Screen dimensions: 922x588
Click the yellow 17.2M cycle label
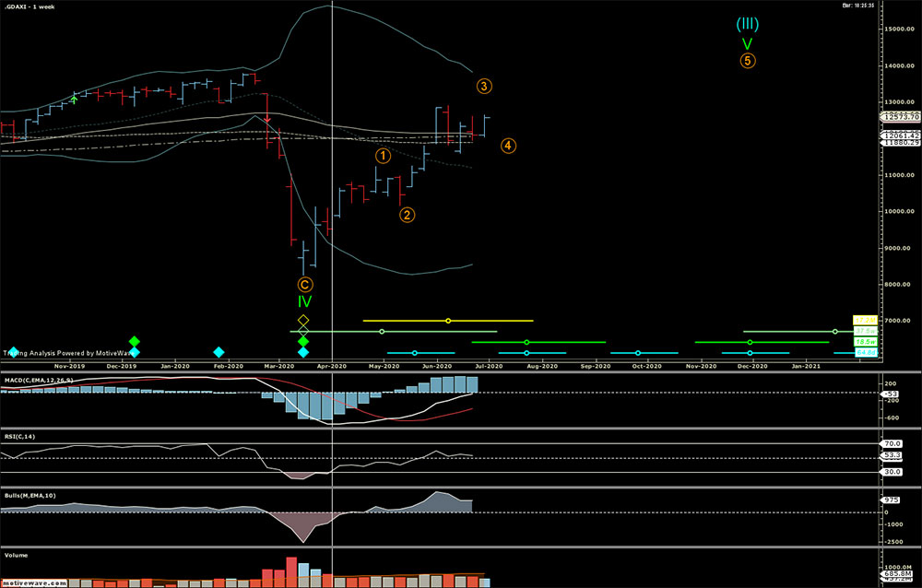pyautogui.click(x=864, y=320)
